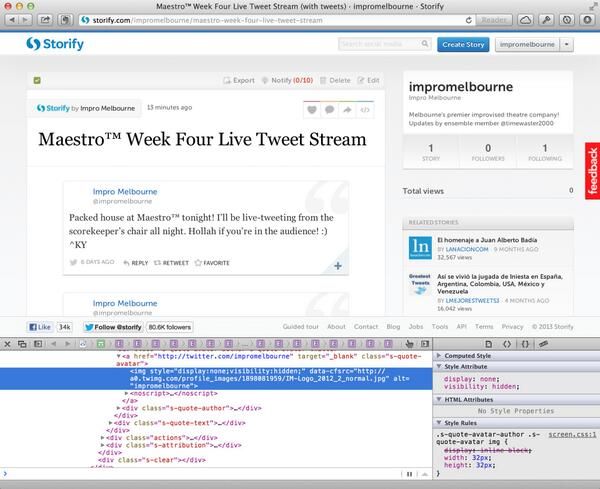This screenshot has height=489, width=600.
Task: Open the impromelbourne account dropdown arrow
Action: click(567, 44)
